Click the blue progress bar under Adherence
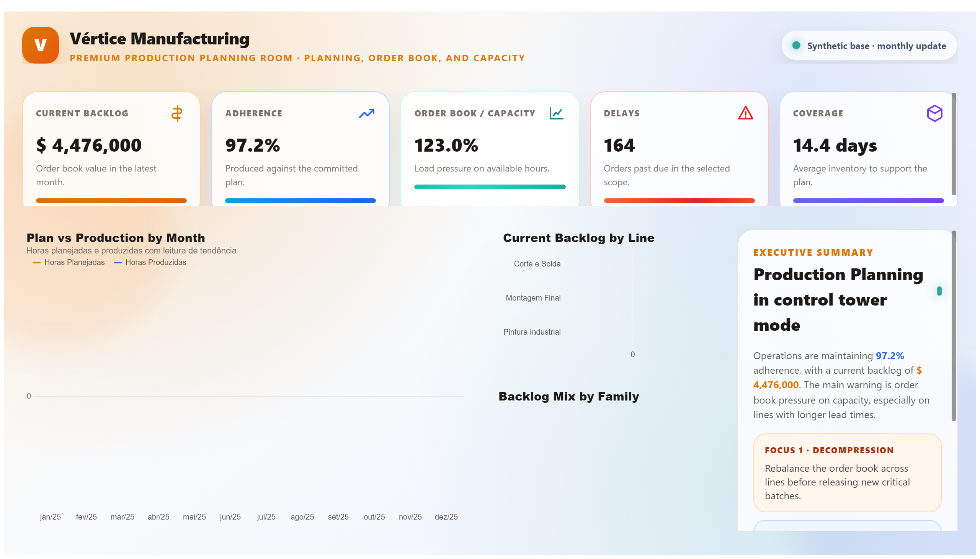 pos(300,200)
